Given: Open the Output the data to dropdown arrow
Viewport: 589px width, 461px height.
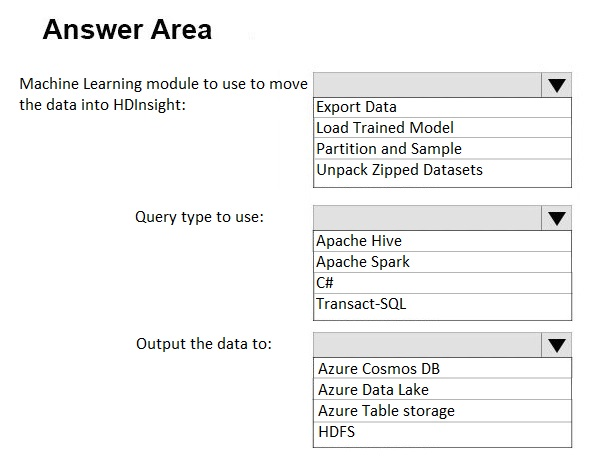Looking at the screenshot, I should tap(556, 345).
